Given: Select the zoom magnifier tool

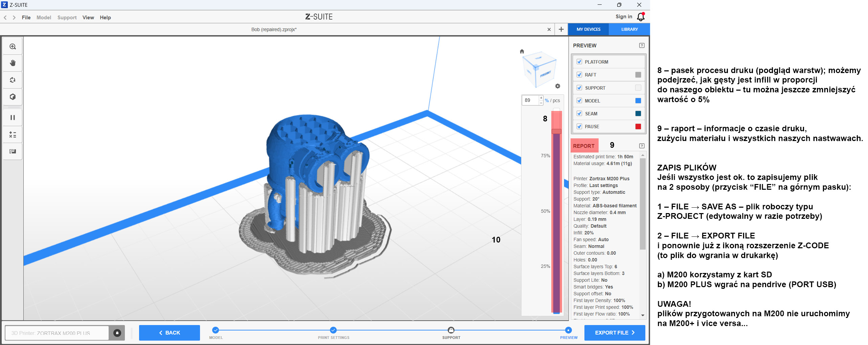Looking at the screenshot, I should point(13,46).
